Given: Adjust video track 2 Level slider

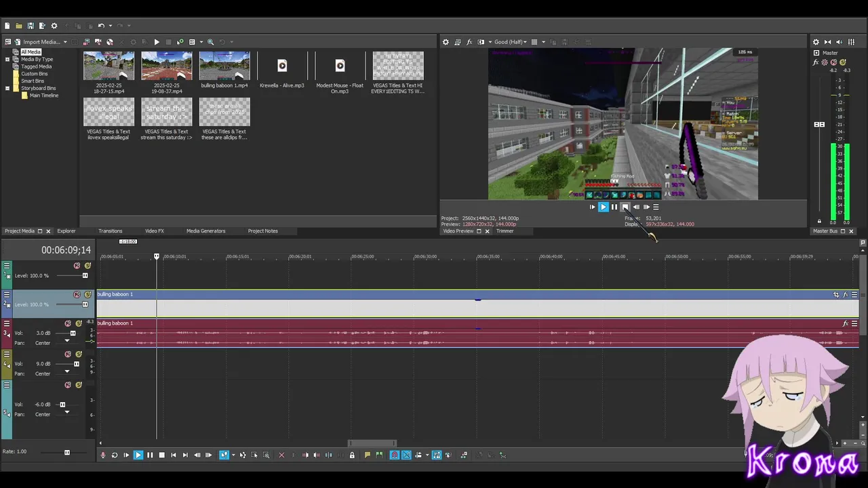Looking at the screenshot, I should (x=85, y=304).
